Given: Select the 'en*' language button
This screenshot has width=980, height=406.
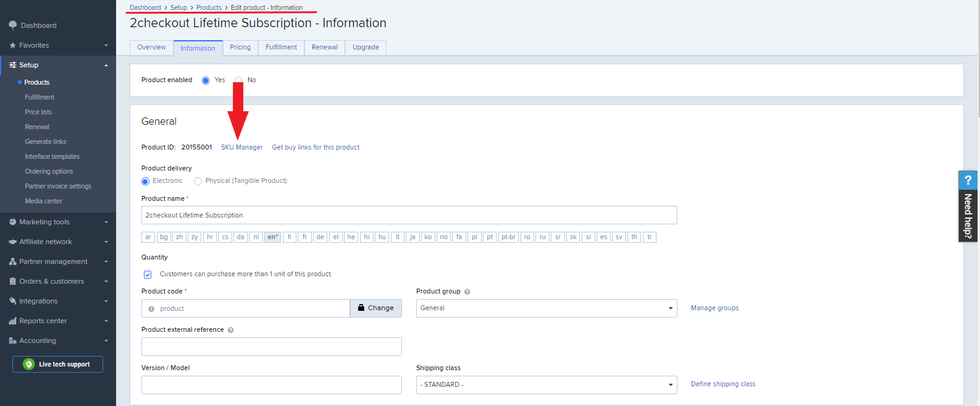Looking at the screenshot, I should tap(273, 237).
